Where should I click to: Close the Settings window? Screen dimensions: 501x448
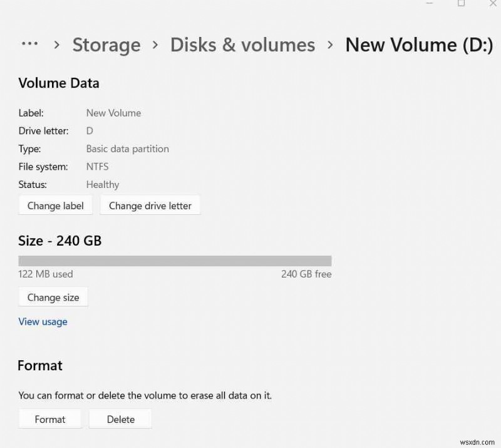[492, 5]
